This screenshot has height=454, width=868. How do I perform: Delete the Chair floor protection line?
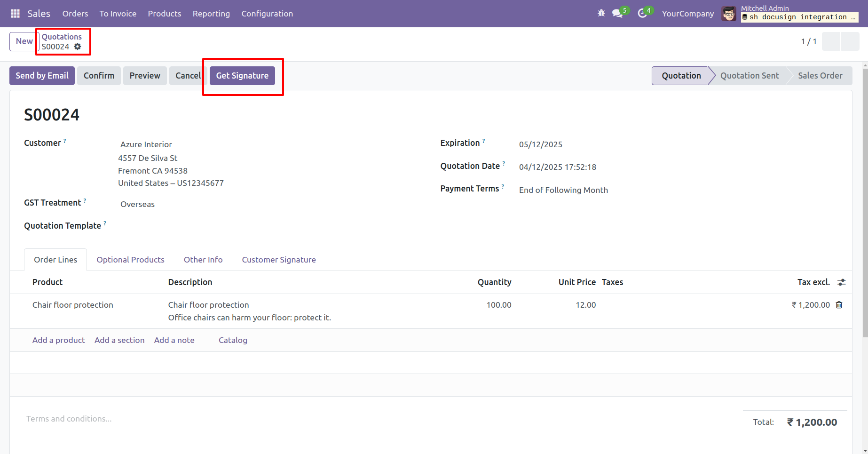[839, 305]
